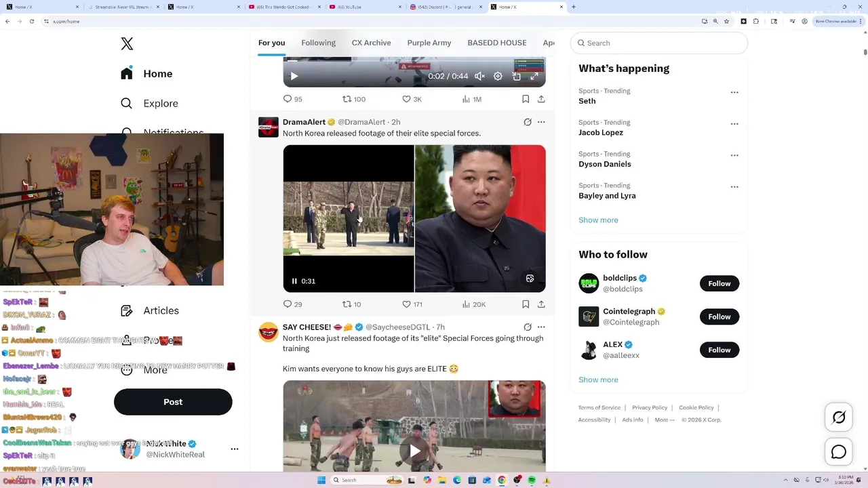Screen dimensions: 868x488
Task: Click the Post button
Action: click(173, 402)
